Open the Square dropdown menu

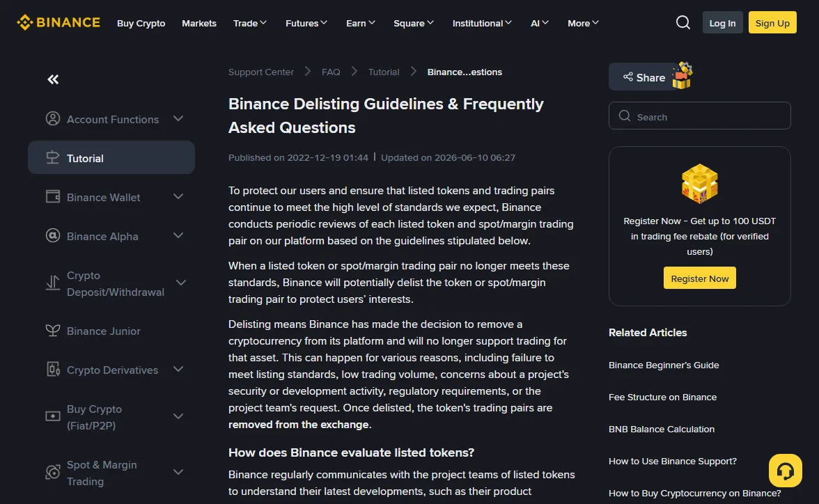[413, 23]
